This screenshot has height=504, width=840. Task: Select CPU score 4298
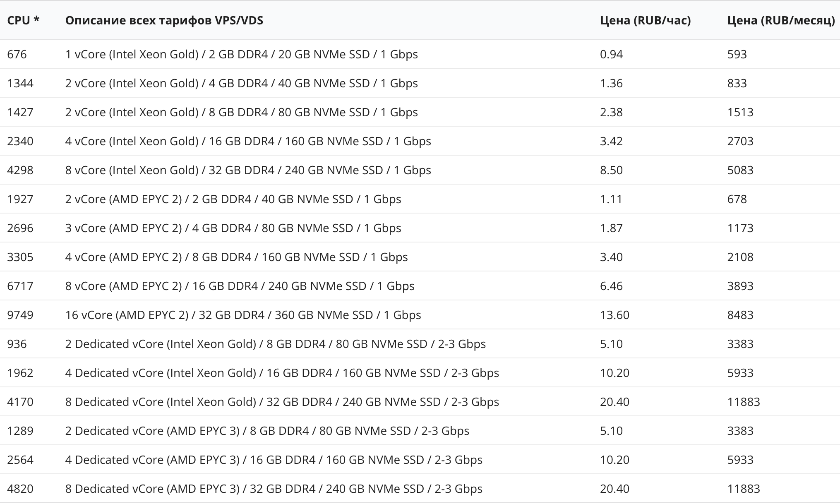coord(20,170)
